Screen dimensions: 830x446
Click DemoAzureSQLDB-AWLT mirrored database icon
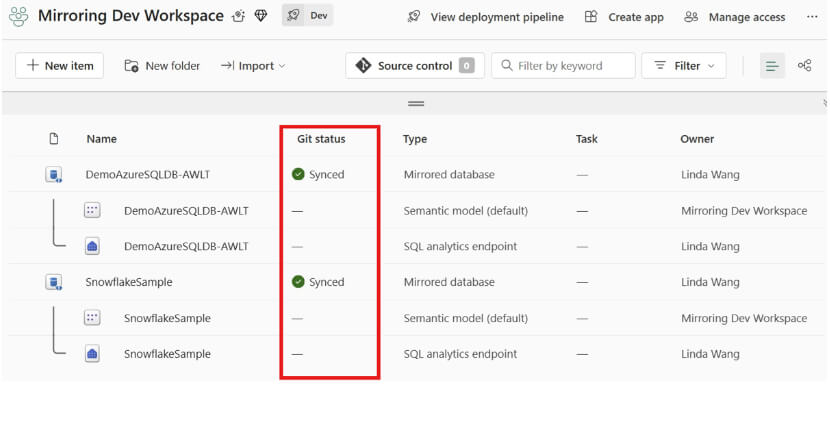(x=54, y=175)
